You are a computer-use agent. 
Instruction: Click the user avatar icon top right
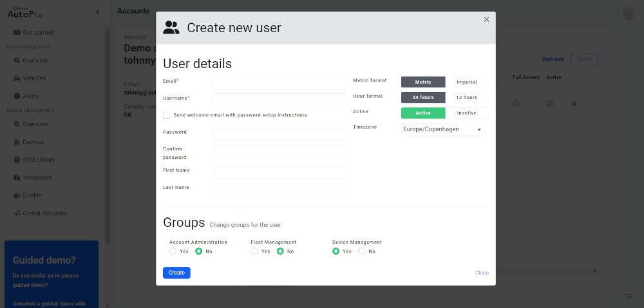point(629,13)
